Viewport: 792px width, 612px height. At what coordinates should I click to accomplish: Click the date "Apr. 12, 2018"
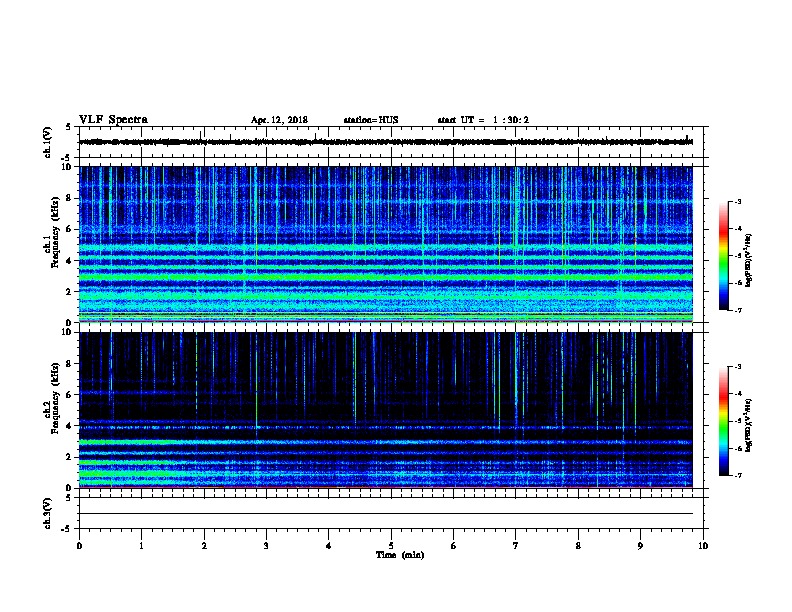point(279,120)
